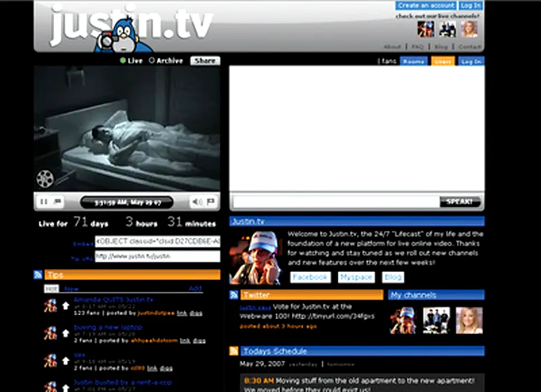This screenshot has height=392, width=541.
Task: Open the Facebook profile link
Action: coord(310,277)
